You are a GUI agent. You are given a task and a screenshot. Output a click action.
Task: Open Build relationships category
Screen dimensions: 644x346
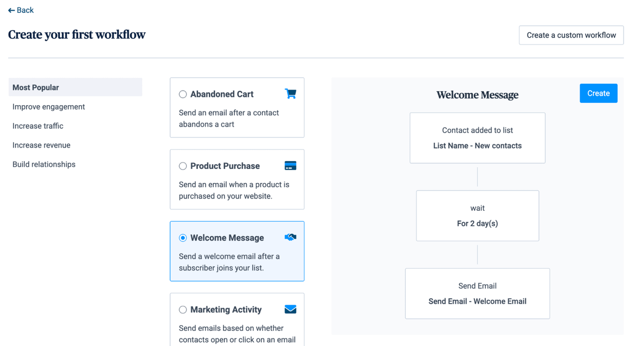coord(44,165)
